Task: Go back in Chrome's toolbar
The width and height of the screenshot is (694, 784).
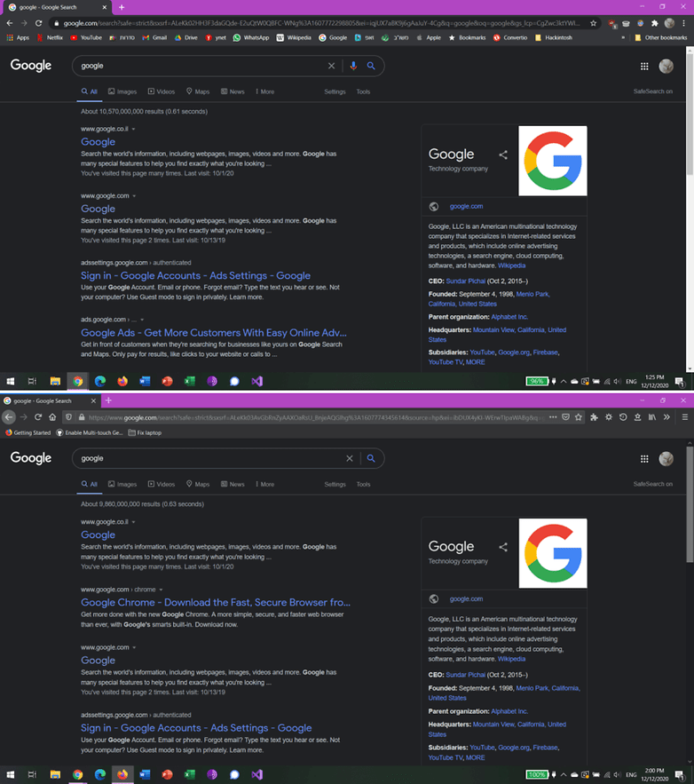Action: point(10,23)
